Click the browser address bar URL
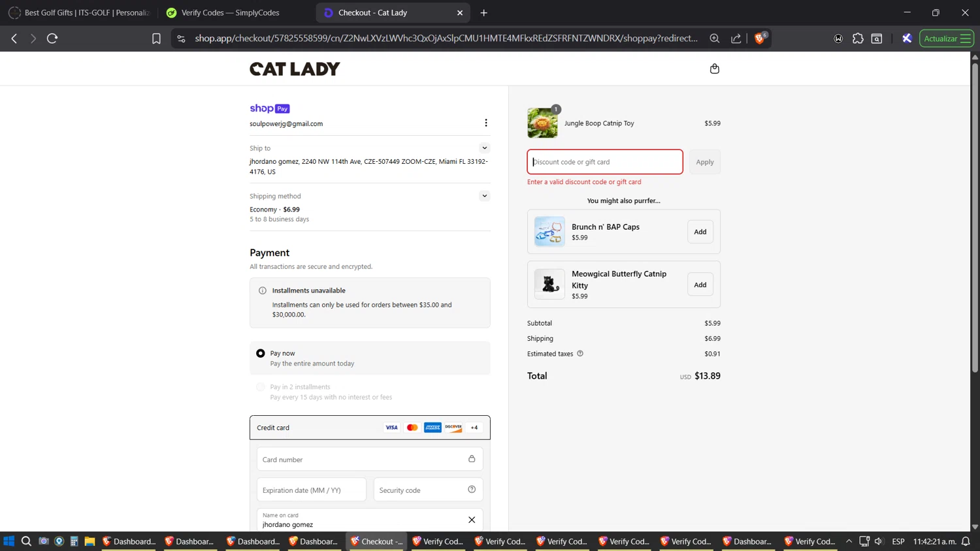The width and height of the screenshot is (980, 551). pos(446,39)
